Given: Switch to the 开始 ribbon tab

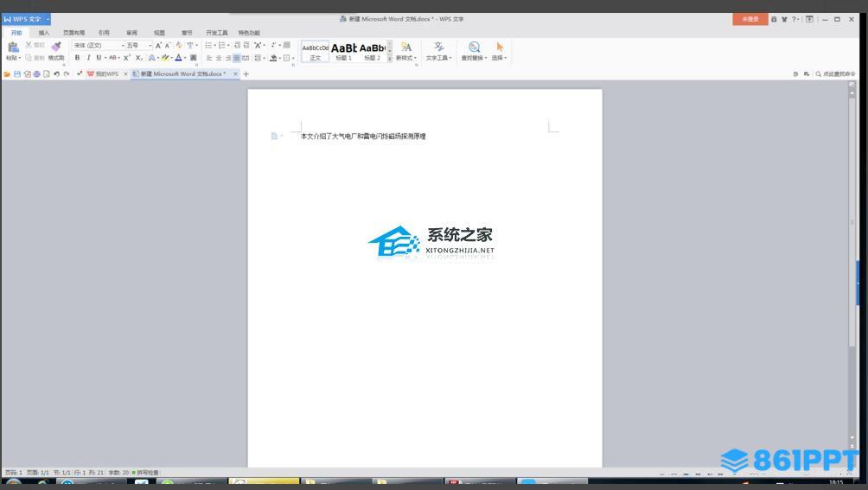Looking at the screenshot, I should (x=16, y=33).
